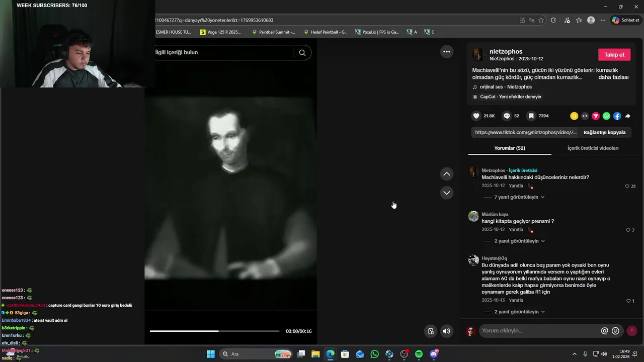Open the Copilot Sohbet et button
The height and width of the screenshot is (362, 644).
(x=625, y=20)
